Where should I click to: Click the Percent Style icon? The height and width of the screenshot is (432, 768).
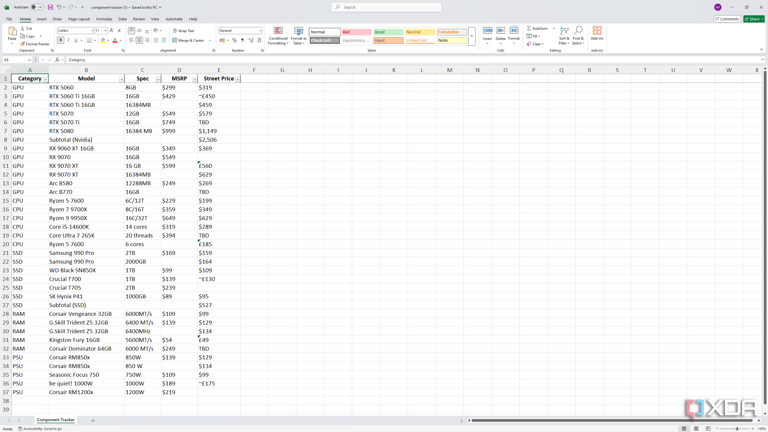point(234,40)
